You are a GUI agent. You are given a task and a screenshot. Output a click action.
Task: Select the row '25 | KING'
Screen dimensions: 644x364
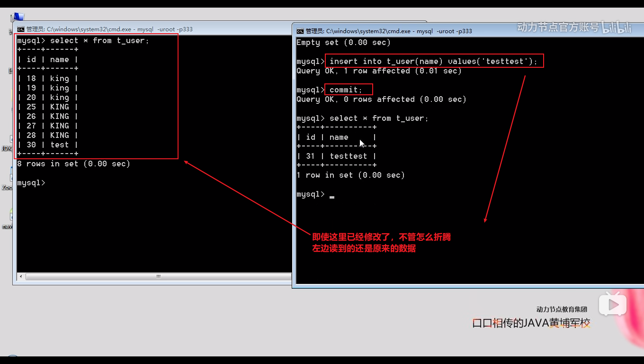(48, 107)
